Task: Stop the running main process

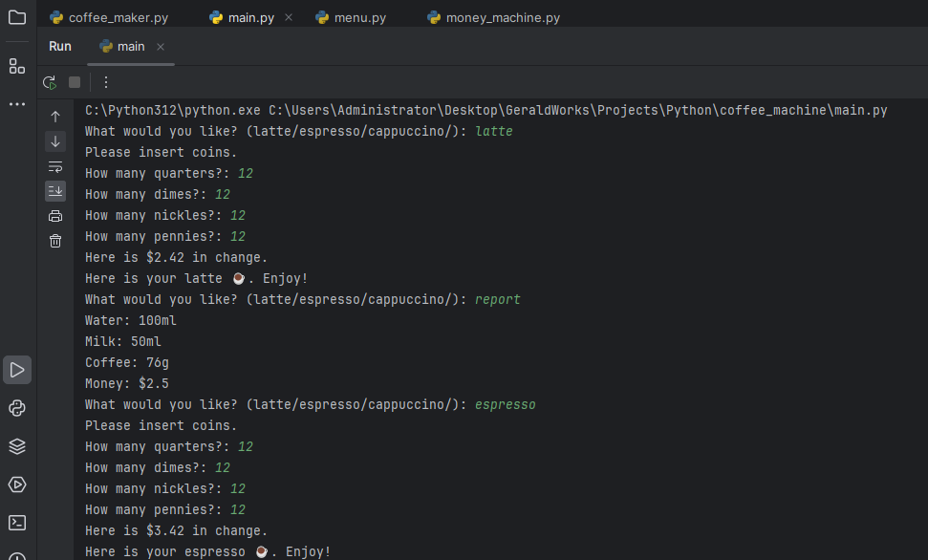Action: pyautogui.click(x=75, y=82)
